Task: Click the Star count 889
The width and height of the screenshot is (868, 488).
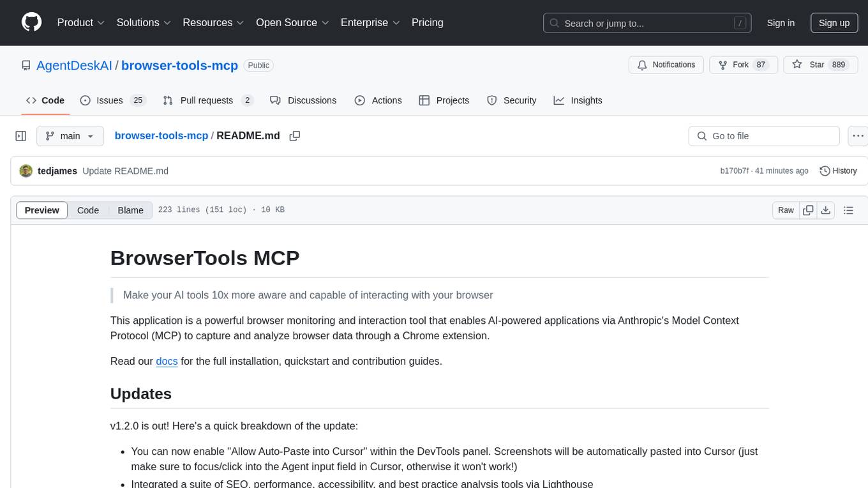Action: (839, 65)
